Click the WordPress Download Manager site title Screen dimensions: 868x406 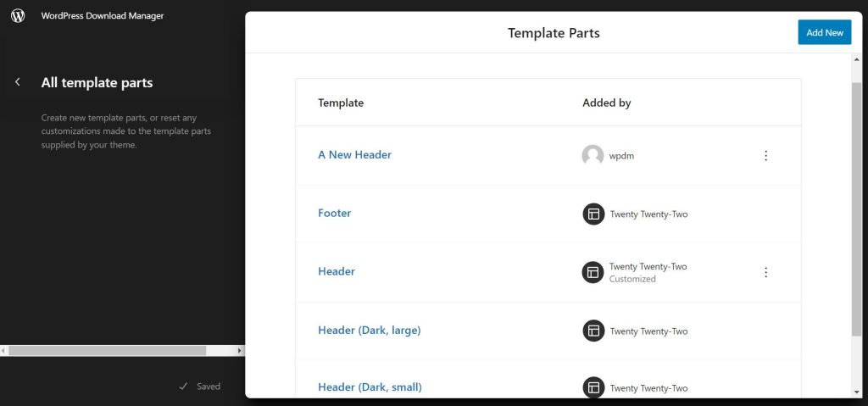pyautogui.click(x=103, y=15)
